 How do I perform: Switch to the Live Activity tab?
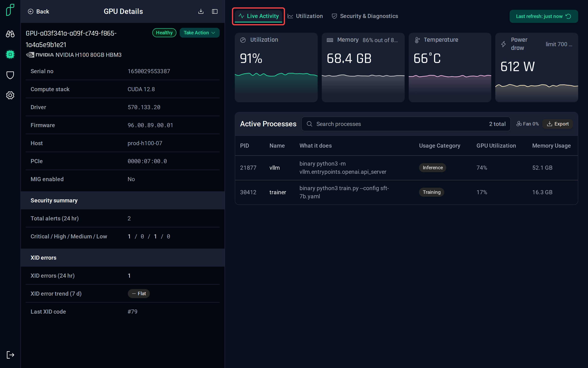click(258, 16)
